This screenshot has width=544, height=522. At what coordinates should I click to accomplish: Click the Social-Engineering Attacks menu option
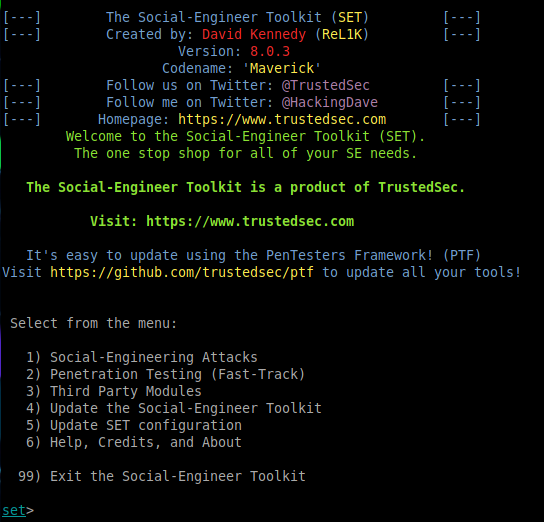[x=142, y=358]
